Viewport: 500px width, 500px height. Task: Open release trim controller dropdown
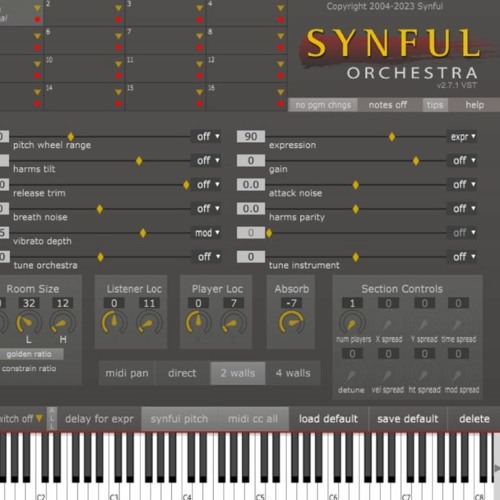pyautogui.click(x=206, y=184)
